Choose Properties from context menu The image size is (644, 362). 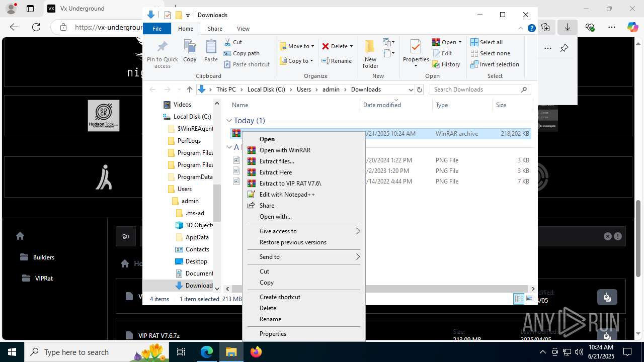tap(303, 334)
